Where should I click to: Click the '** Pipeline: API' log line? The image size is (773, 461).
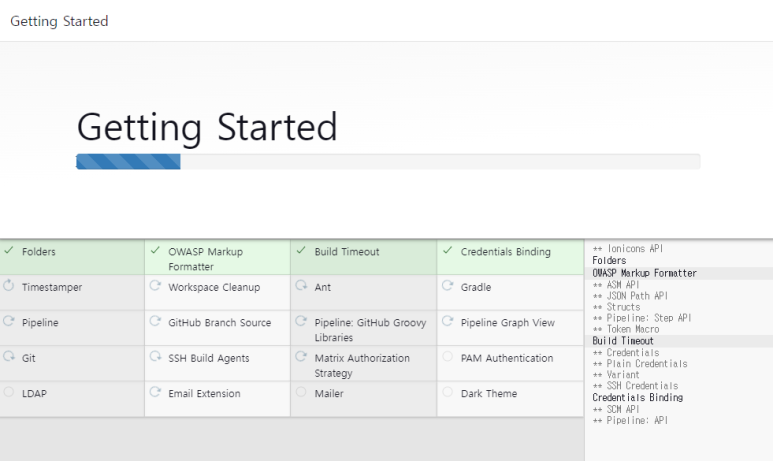pyautogui.click(x=630, y=421)
